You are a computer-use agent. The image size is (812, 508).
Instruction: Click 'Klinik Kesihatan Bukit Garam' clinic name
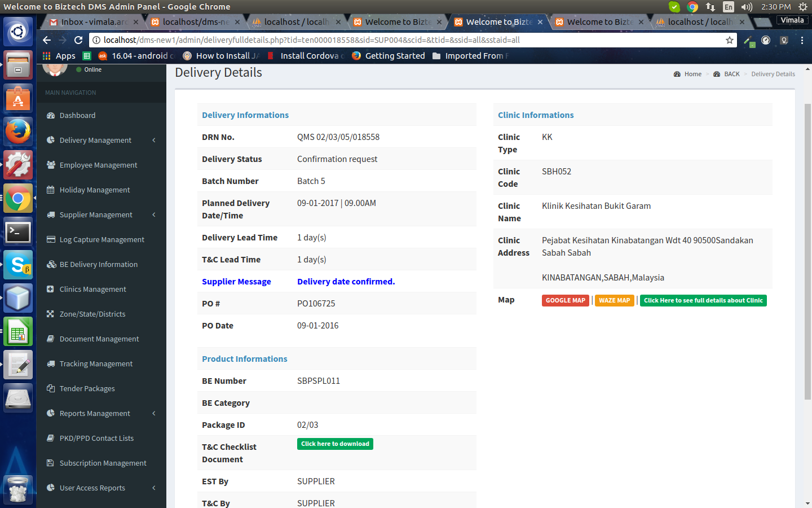click(x=597, y=206)
